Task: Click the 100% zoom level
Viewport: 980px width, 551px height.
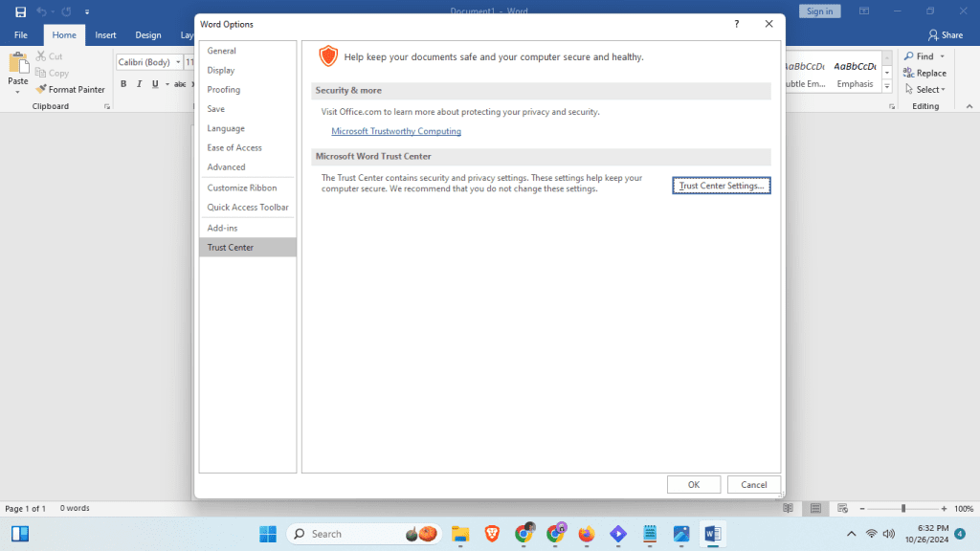Action: point(964,509)
